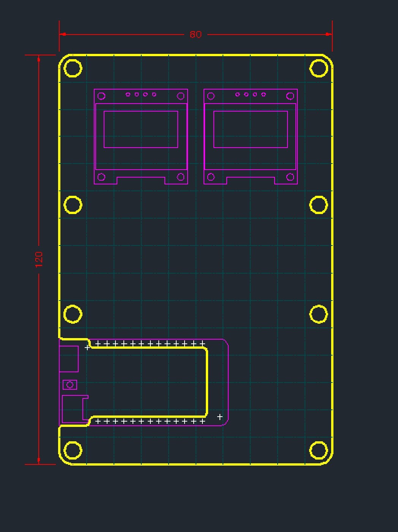Pick the isolated white cross marker near the board's rounded corner
Viewport: 398px width, 532px height.
coord(220,417)
